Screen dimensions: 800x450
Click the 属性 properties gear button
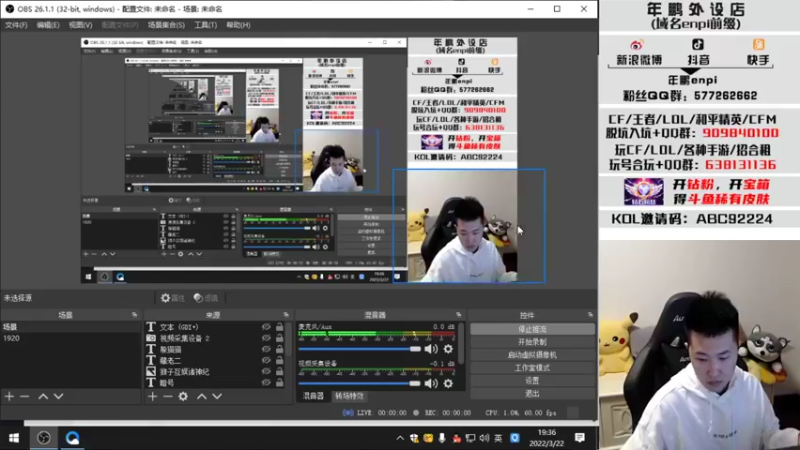[x=173, y=298]
